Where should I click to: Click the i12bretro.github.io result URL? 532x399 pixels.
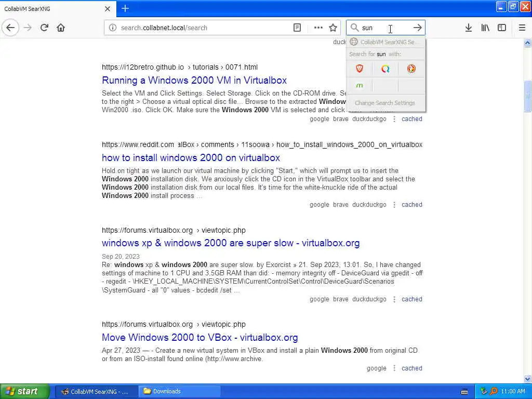click(180, 67)
